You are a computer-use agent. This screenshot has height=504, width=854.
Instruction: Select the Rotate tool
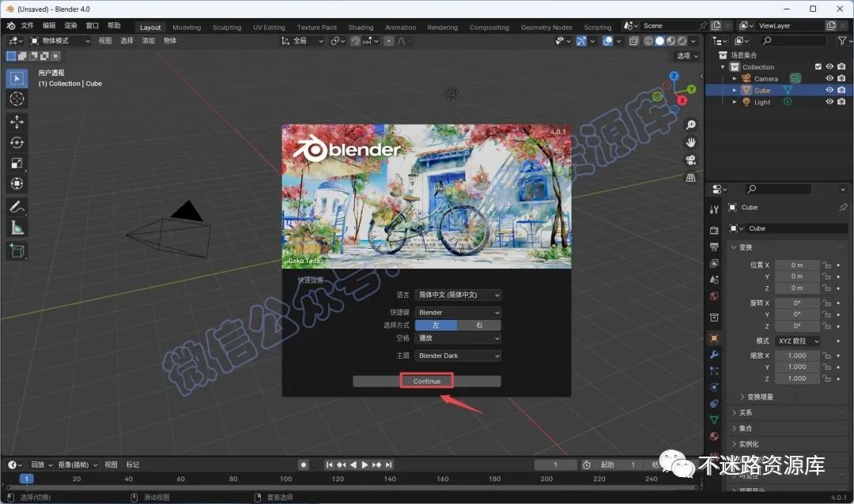click(x=17, y=143)
